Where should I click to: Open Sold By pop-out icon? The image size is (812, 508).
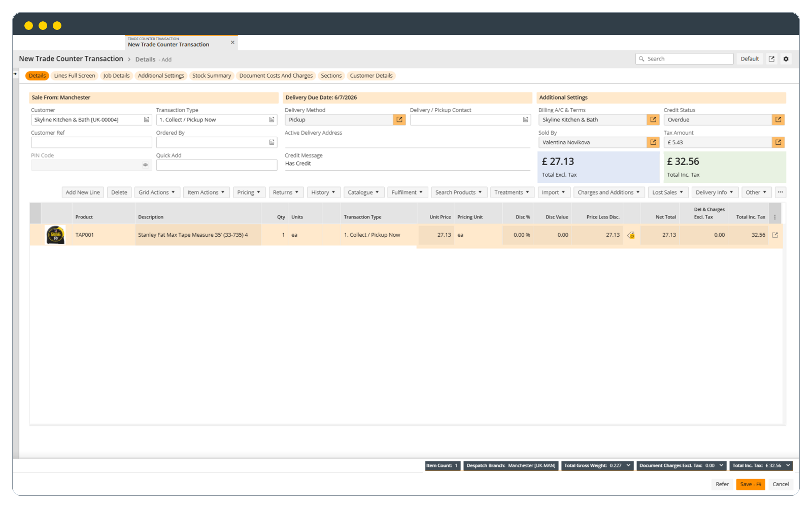point(653,143)
